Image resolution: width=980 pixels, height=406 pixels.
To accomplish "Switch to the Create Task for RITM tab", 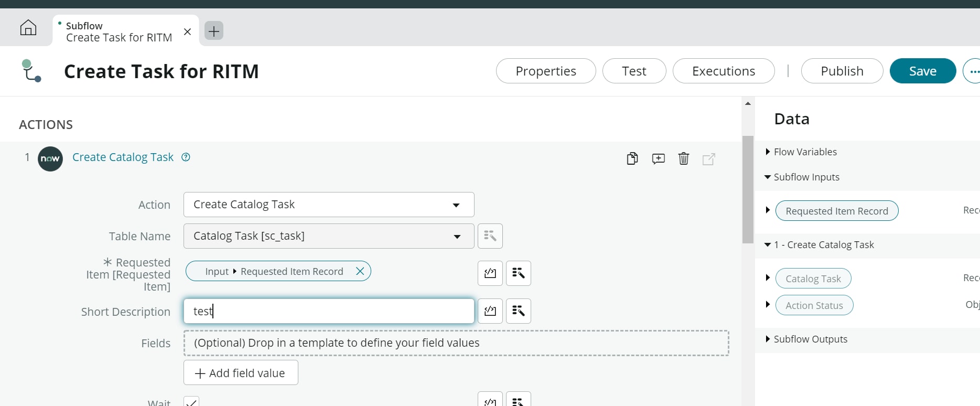I will 119,31.
